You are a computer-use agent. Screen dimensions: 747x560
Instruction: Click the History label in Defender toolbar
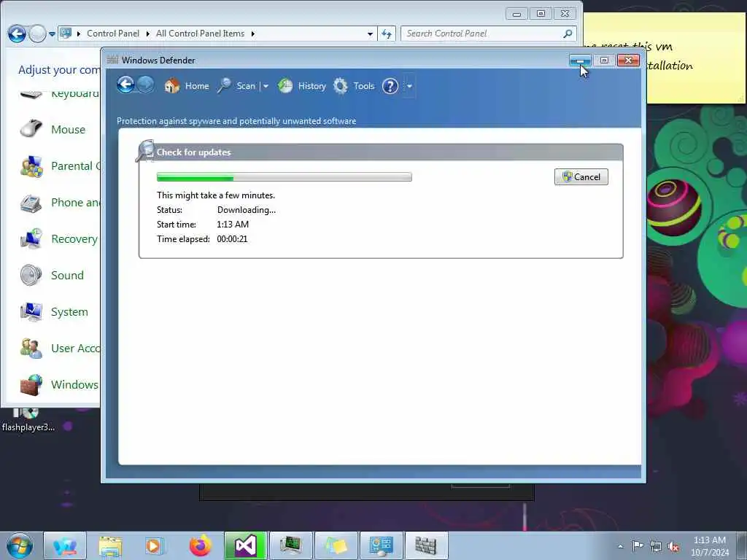point(312,86)
